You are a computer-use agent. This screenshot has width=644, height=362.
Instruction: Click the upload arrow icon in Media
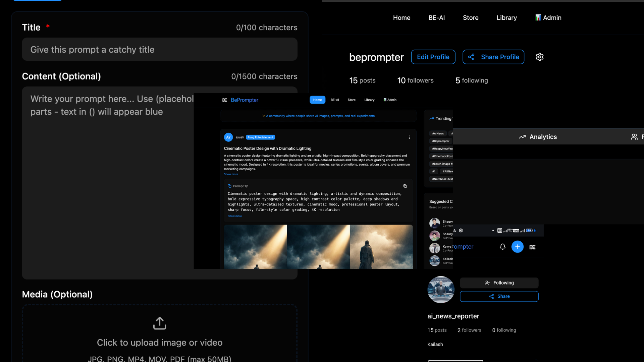coord(160,323)
